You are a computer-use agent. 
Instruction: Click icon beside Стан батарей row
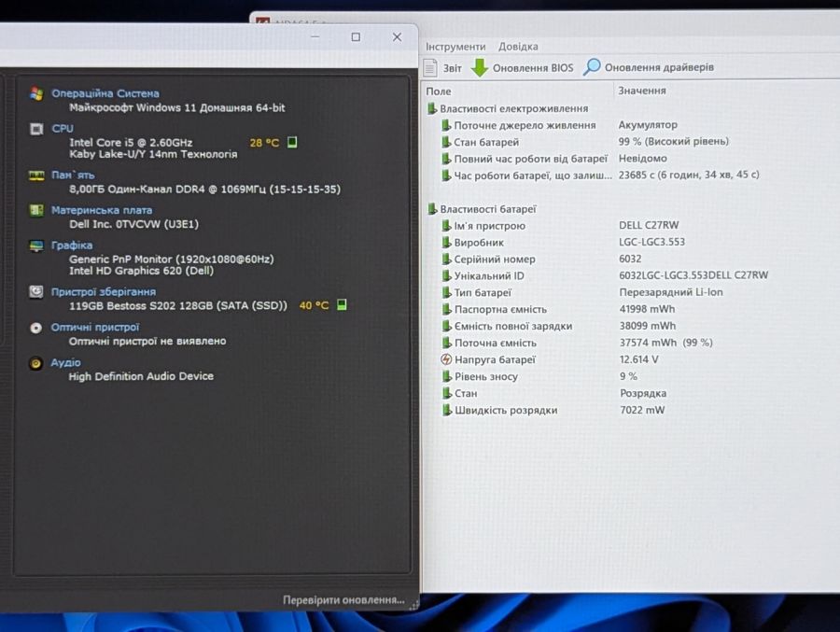pos(446,142)
